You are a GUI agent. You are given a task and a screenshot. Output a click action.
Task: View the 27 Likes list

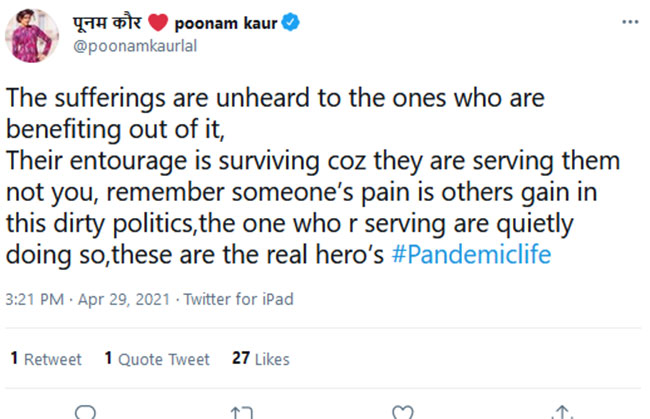[260, 359]
